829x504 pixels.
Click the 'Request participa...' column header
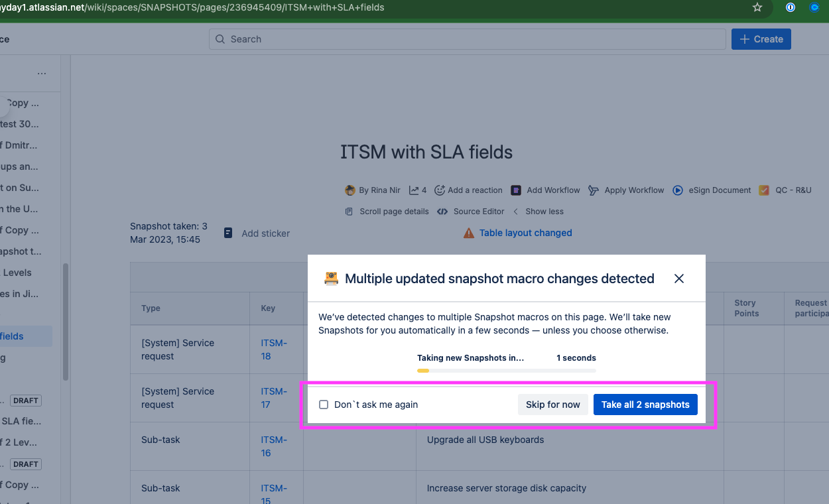coord(812,308)
